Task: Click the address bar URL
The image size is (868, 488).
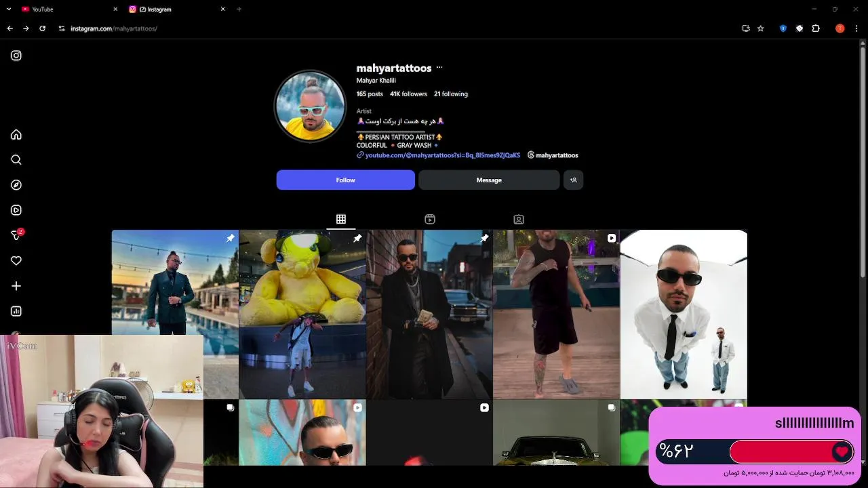Action: [114, 28]
